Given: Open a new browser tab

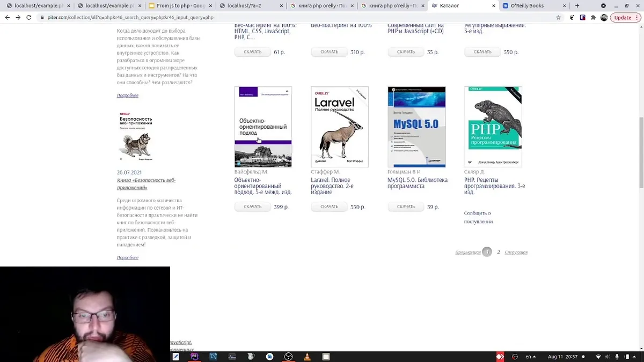Looking at the screenshot, I should coord(577,5).
